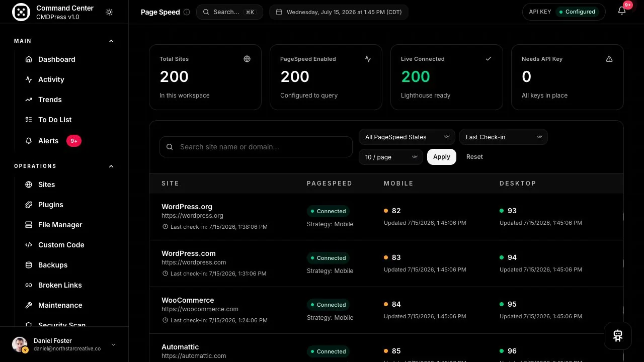Click the SITE column header
Screen dimensions: 644x362
(170, 184)
